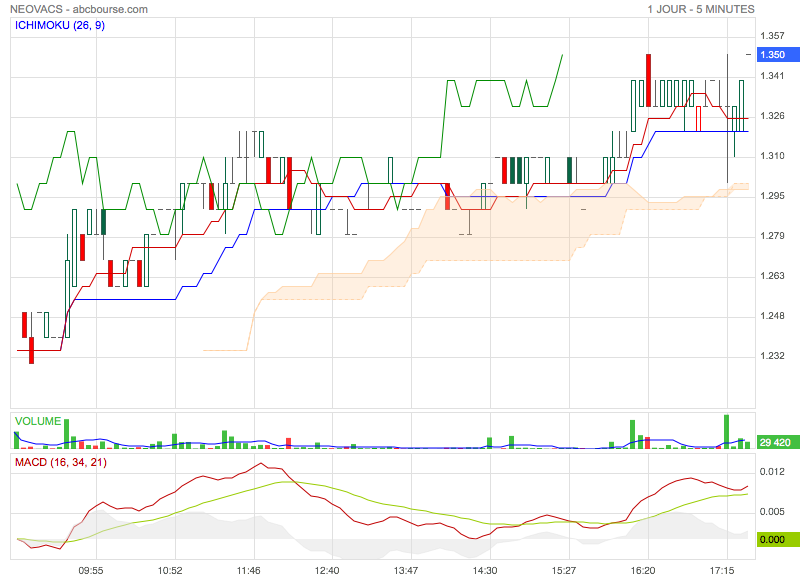Click the tall red candle near 16:20
The image size is (800, 580).
pos(648,80)
